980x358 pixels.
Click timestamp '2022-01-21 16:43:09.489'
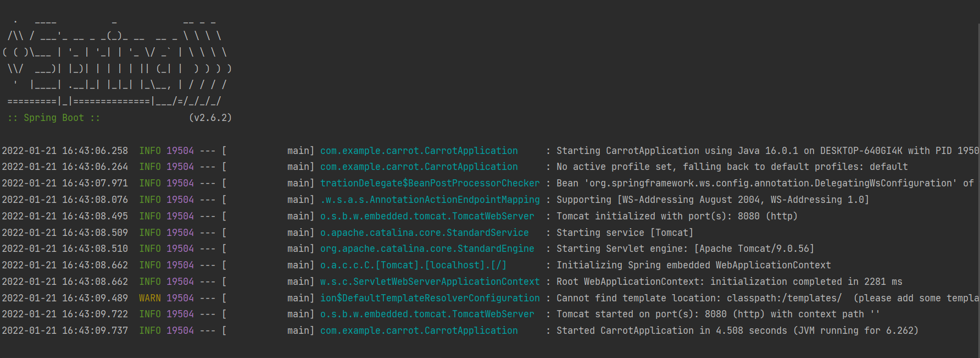pyautogui.click(x=65, y=298)
